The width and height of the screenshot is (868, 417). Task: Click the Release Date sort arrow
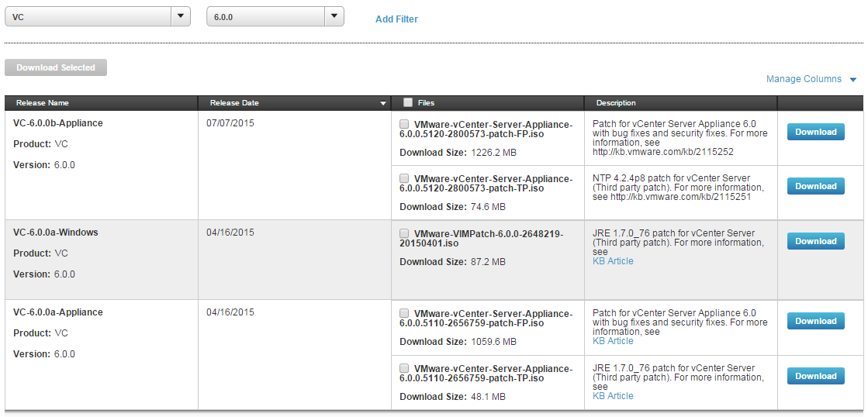point(382,103)
